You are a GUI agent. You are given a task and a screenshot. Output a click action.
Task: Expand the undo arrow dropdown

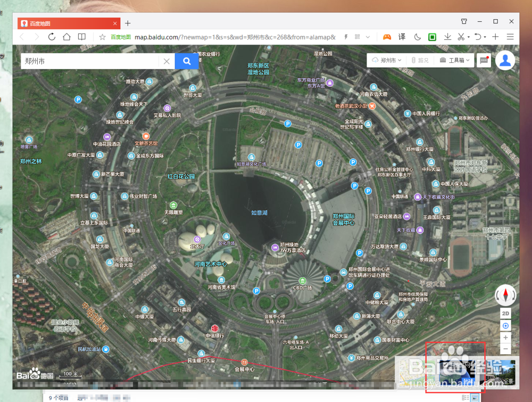point(485,37)
